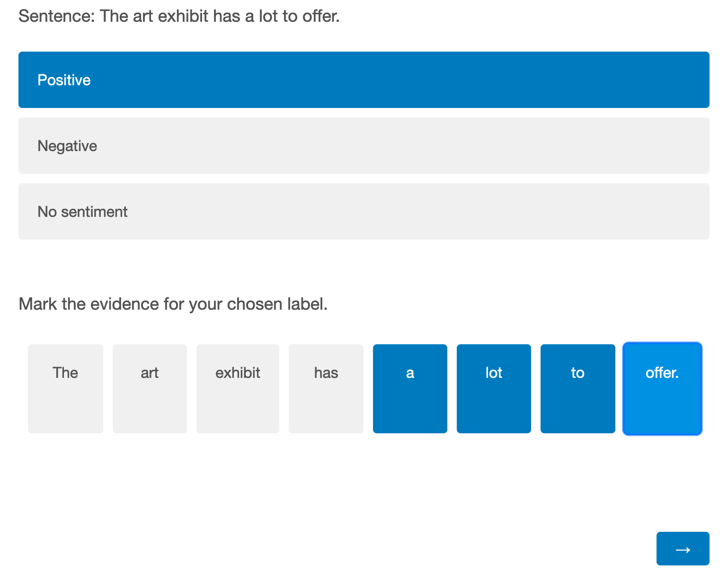Click the highlighted Positive bar

point(364,80)
